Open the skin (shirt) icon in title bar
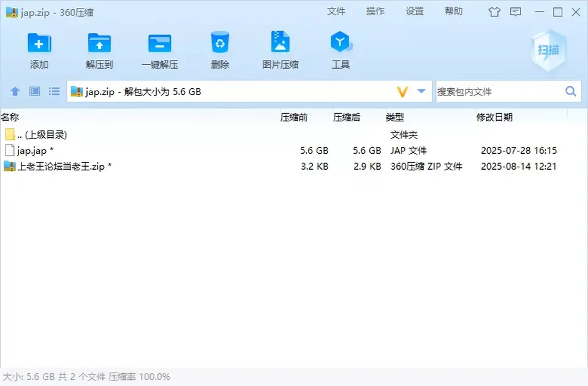588x386 pixels. pyautogui.click(x=494, y=12)
